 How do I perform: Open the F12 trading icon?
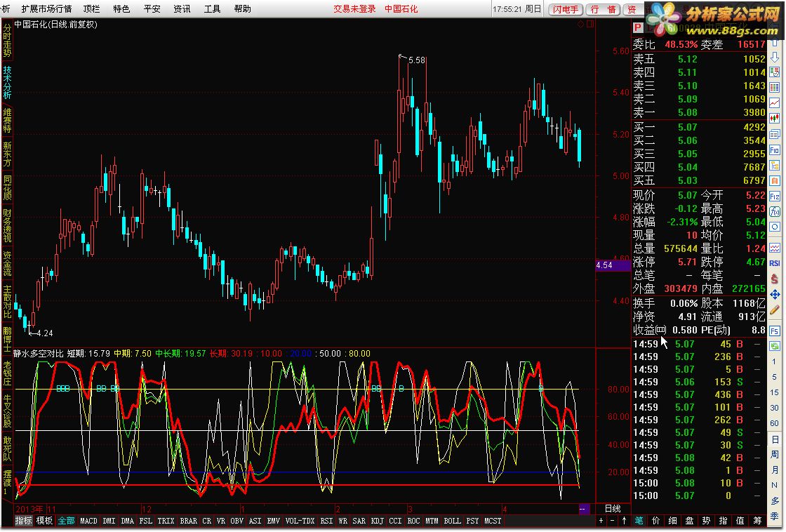click(775, 196)
